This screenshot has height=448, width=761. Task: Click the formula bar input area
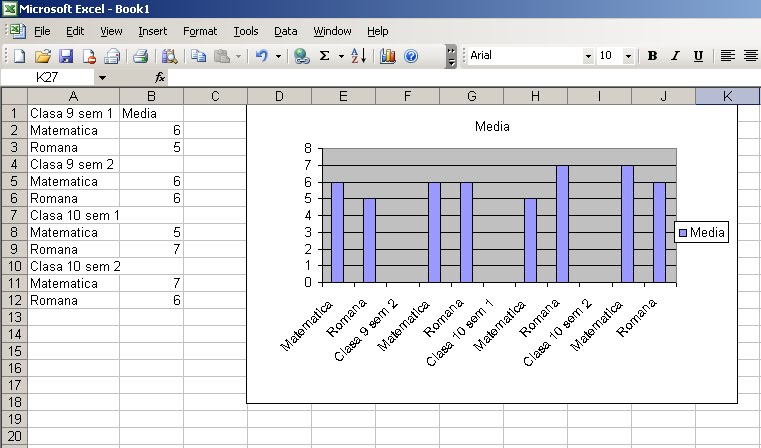(x=463, y=78)
